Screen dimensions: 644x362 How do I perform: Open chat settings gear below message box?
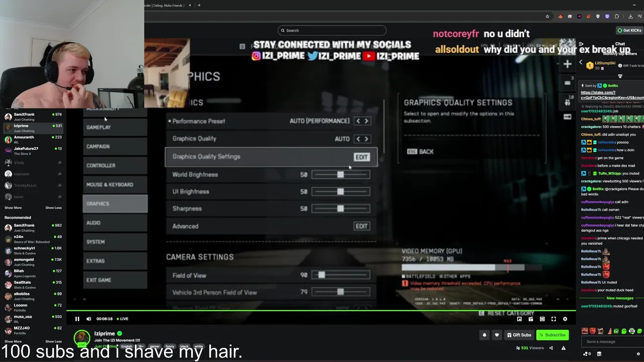point(638,354)
